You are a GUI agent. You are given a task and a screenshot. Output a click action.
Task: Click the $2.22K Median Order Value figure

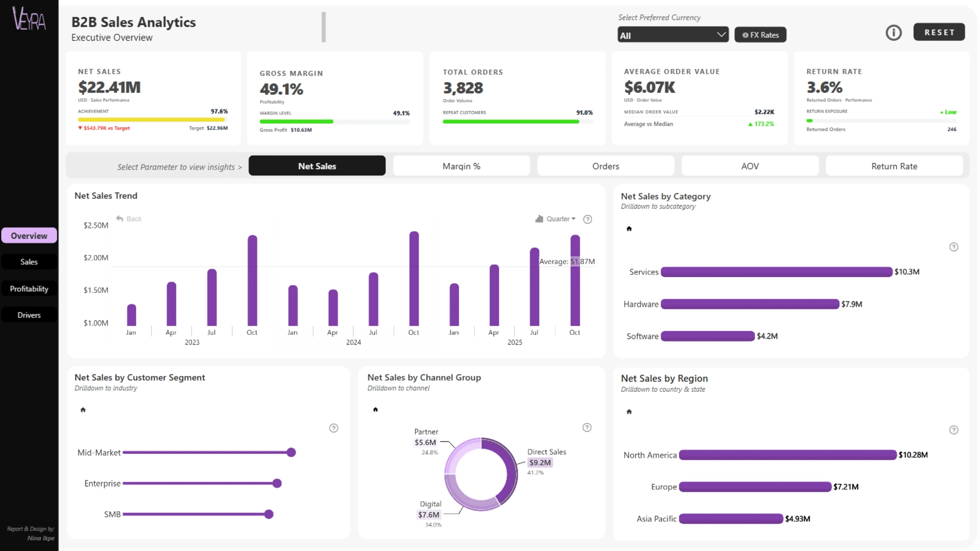point(764,112)
